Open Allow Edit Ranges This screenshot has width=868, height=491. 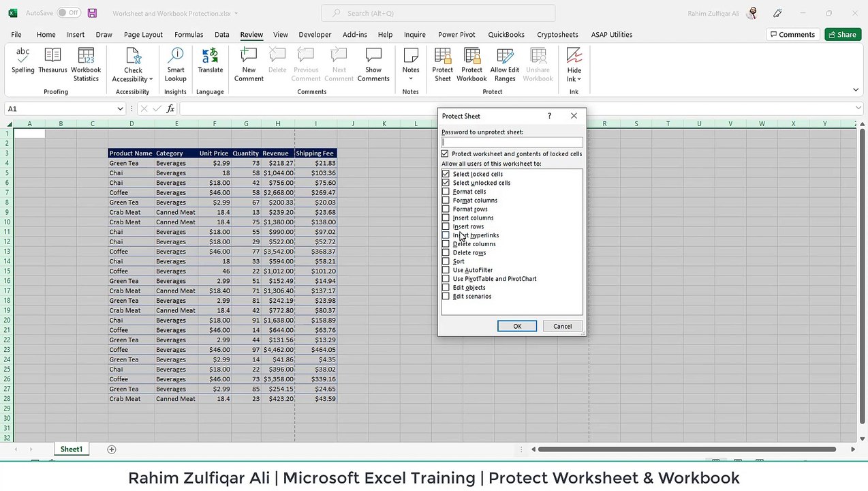pos(505,65)
